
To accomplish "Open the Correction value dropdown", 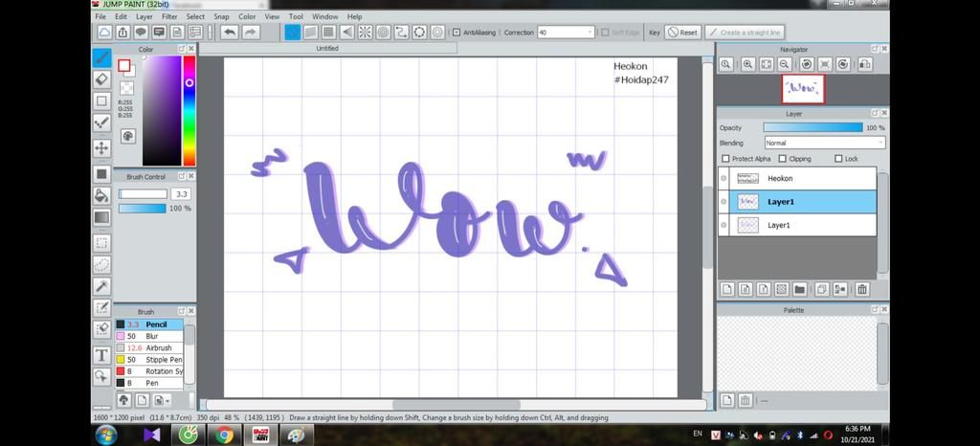I will [590, 33].
